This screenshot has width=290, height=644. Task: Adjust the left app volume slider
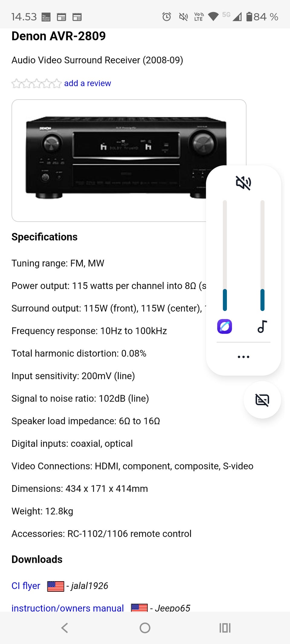coord(225,255)
